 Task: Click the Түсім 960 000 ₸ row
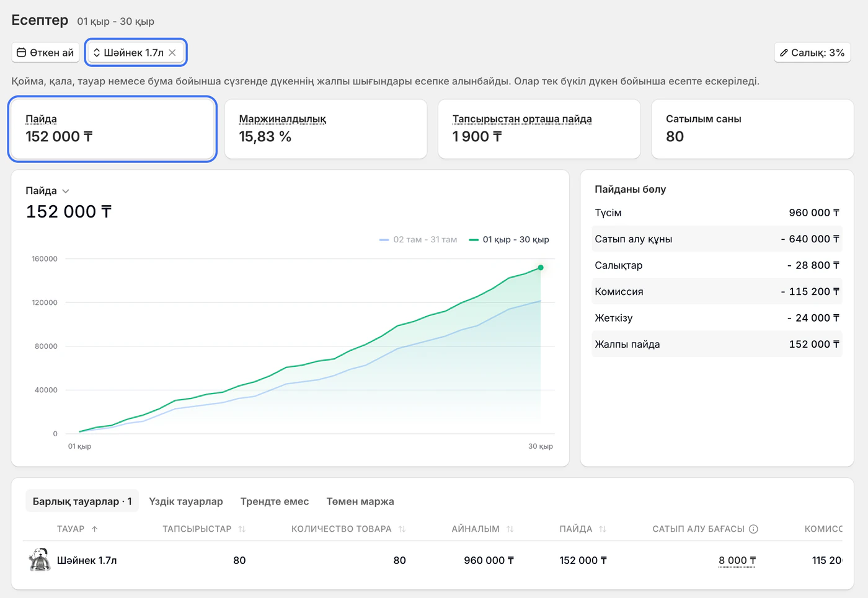pyautogui.click(x=717, y=213)
